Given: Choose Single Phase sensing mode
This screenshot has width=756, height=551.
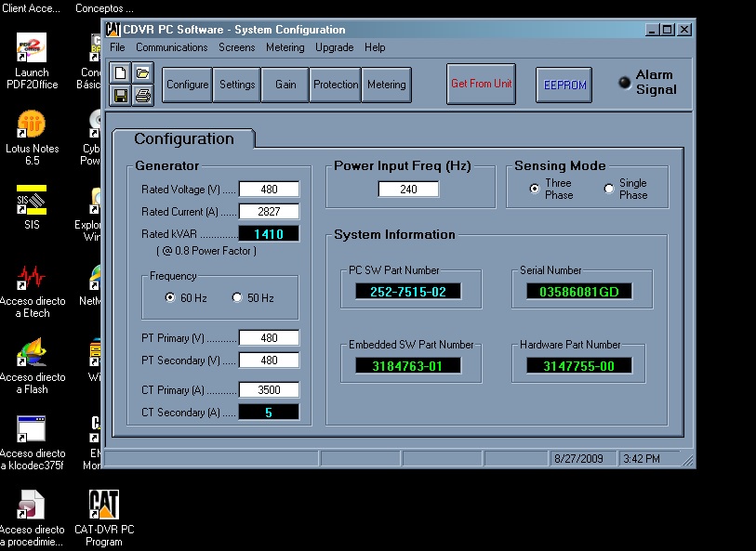Looking at the screenshot, I should tap(609, 189).
